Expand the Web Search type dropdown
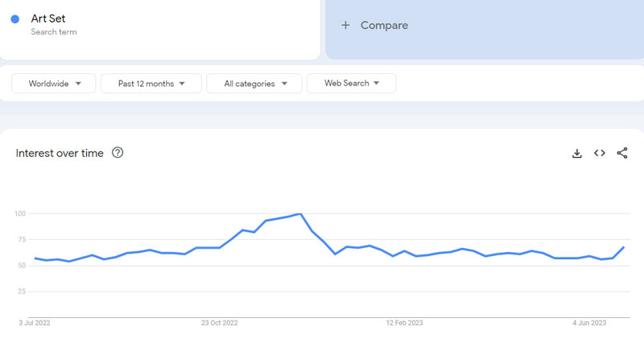 tap(351, 84)
